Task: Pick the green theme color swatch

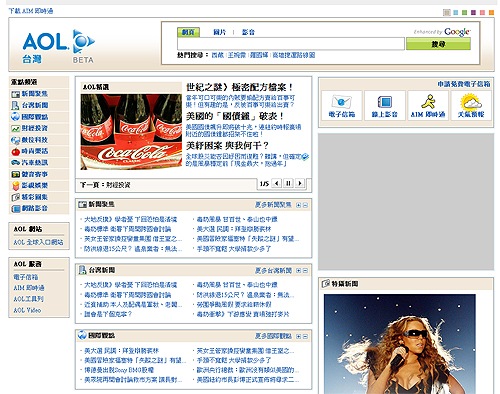Action: 465,13
